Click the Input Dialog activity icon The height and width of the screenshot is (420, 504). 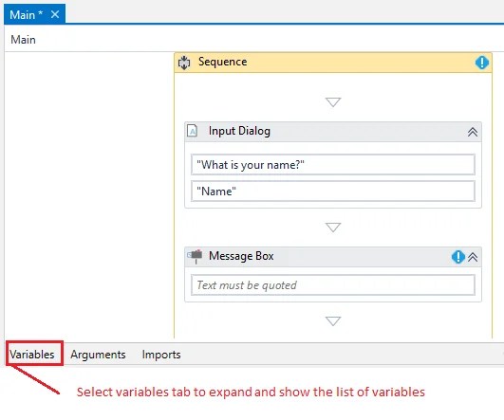coord(193,131)
